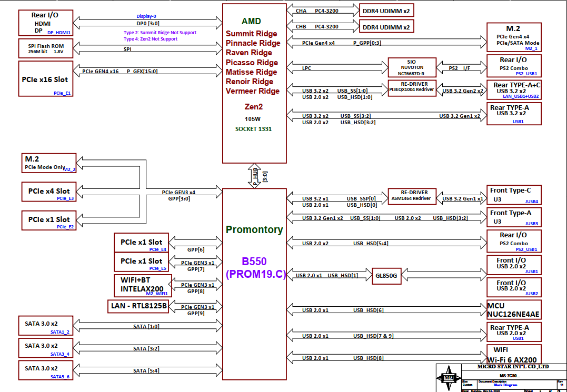
Task: Select the JUSB2 header reference
Action: (531, 294)
